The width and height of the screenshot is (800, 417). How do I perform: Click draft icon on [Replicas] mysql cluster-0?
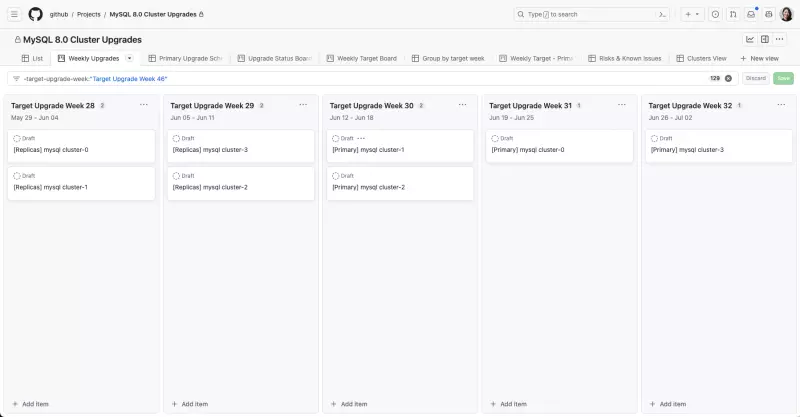[x=17, y=138]
